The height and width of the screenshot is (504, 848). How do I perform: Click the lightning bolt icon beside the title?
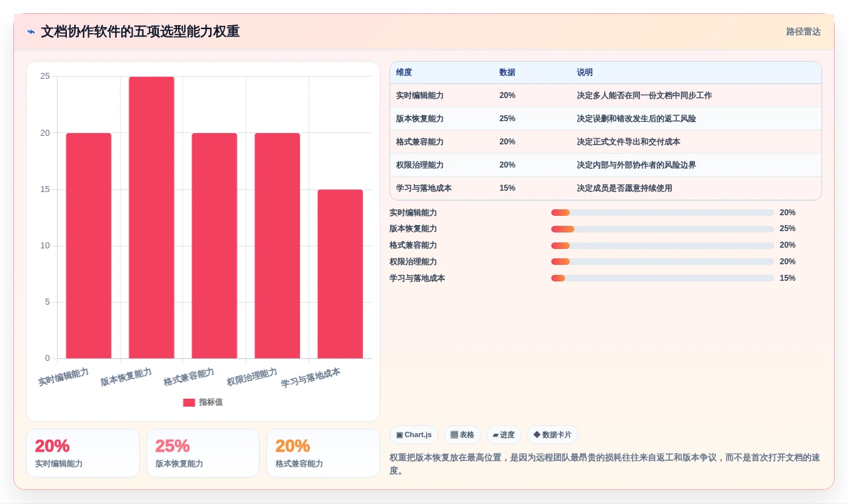(x=31, y=32)
